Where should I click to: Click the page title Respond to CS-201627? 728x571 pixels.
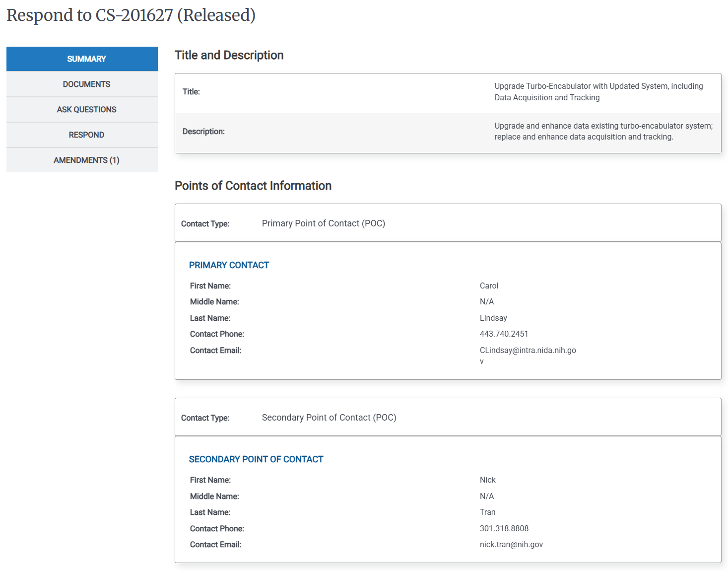[x=132, y=15]
